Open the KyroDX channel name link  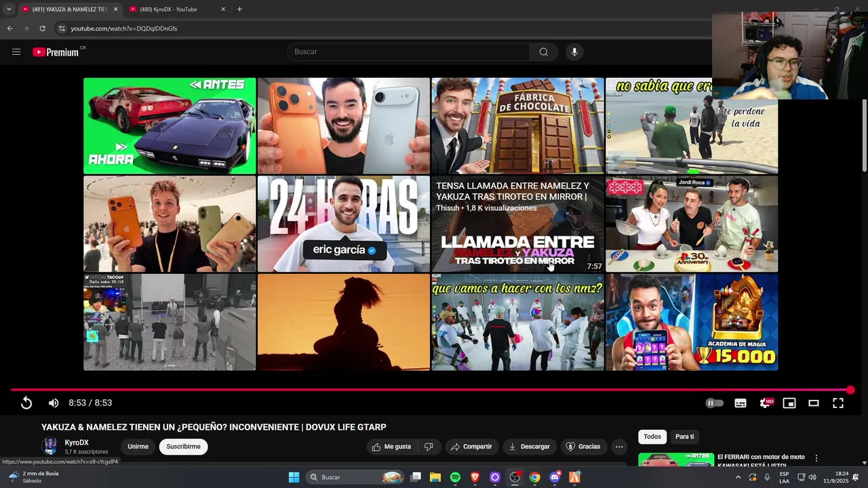click(77, 443)
